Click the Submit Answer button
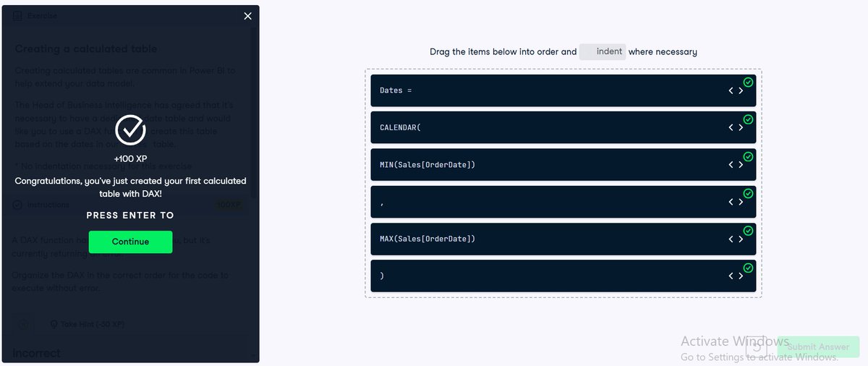The height and width of the screenshot is (366, 868). (818, 347)
